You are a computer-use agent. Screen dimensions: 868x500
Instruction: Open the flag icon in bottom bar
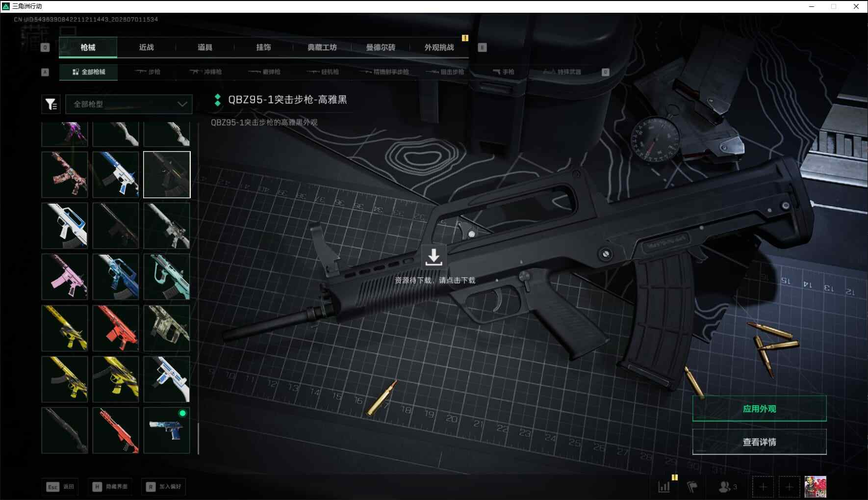[x=692, y=487]
